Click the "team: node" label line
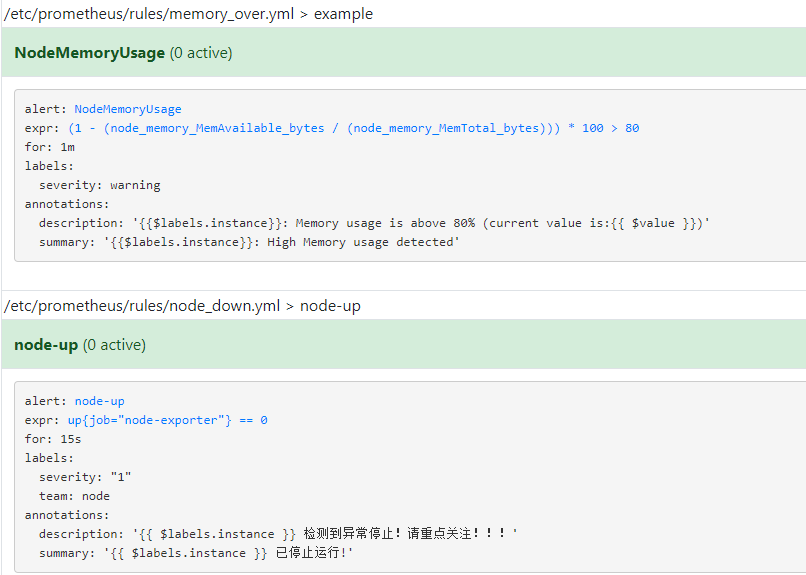806x575 pixels. click(x=74, y=496)
